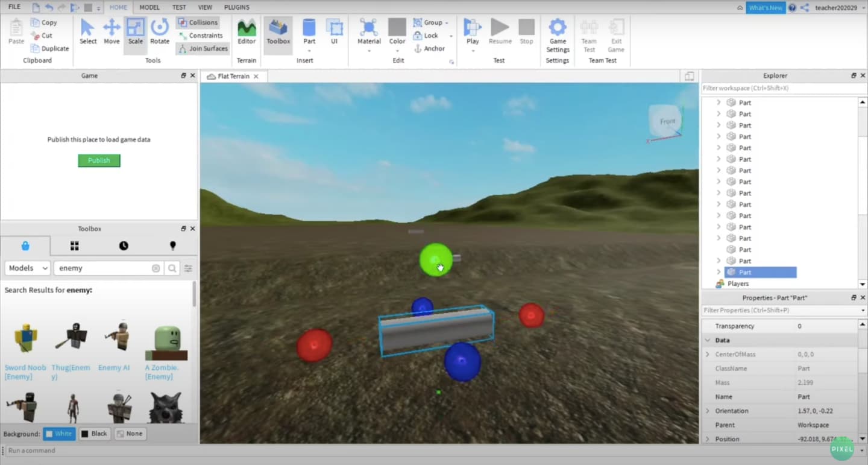Set Toolbox background to Black

coord(94,434)
